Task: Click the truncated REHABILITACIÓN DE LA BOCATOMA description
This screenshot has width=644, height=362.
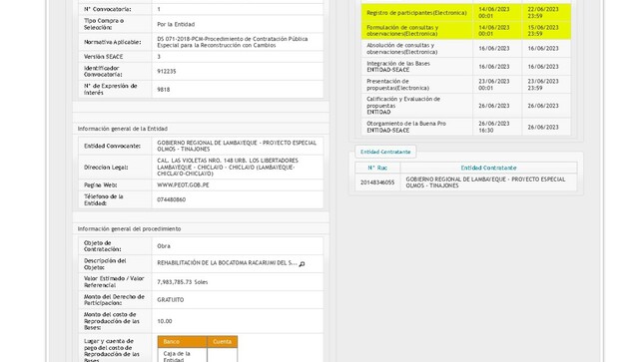Action: (x=227, y=263)
